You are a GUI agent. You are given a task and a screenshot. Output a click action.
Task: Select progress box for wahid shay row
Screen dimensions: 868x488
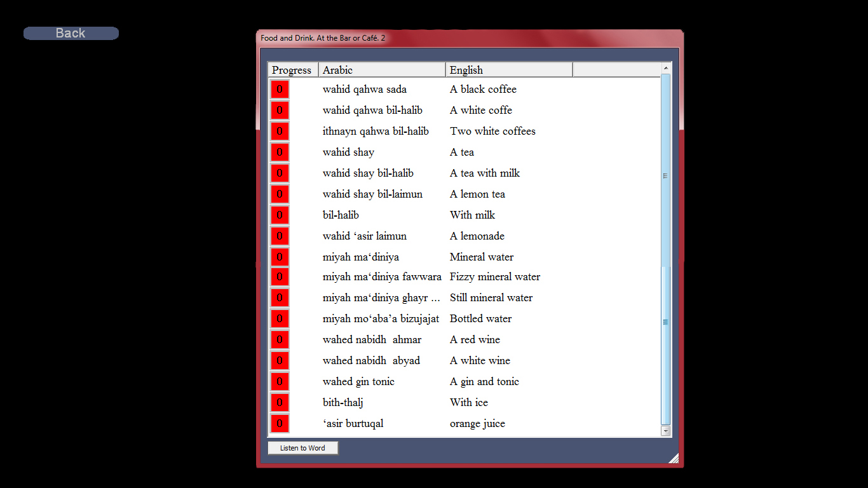(280, 152)
